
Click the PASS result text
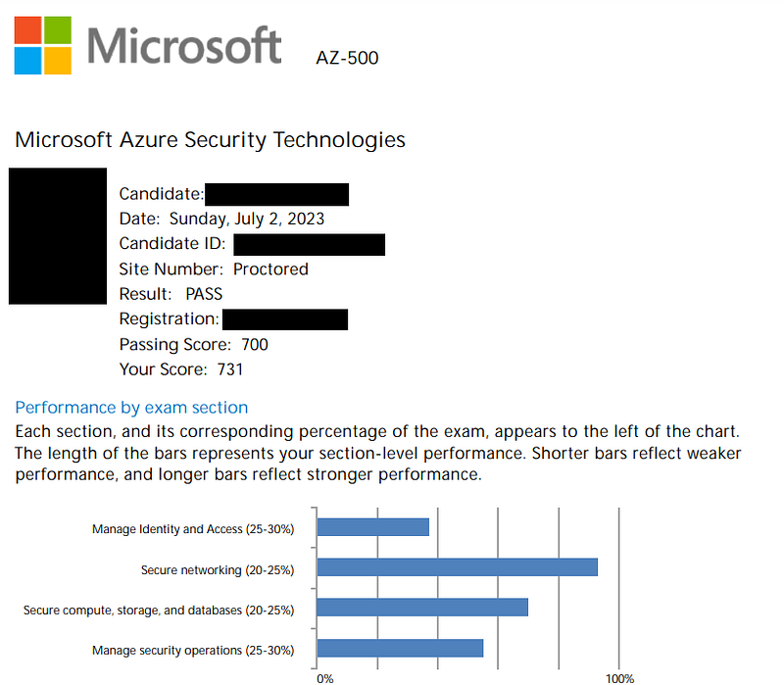[x=204, y=294]
